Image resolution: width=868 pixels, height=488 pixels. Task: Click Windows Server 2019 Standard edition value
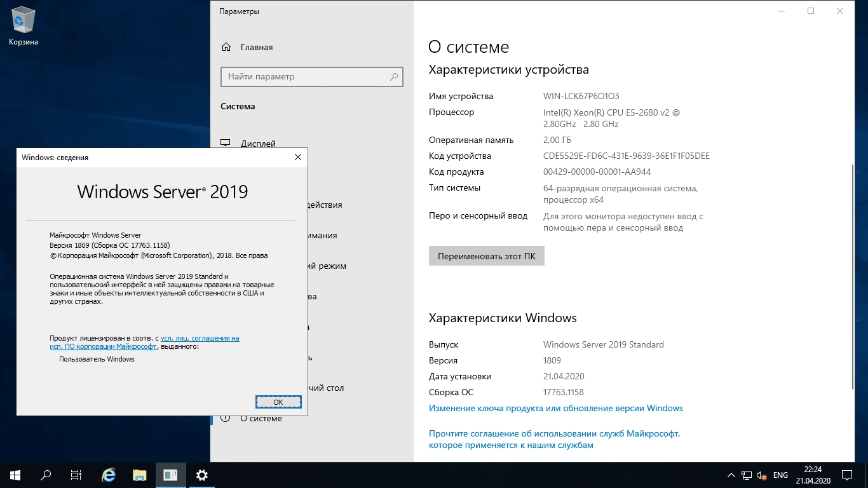604,344
